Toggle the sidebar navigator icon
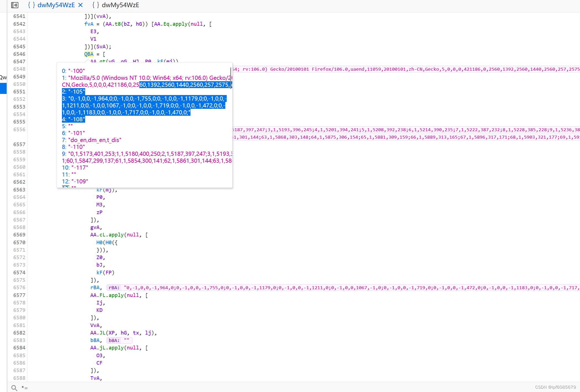 [x=15, y=5]
